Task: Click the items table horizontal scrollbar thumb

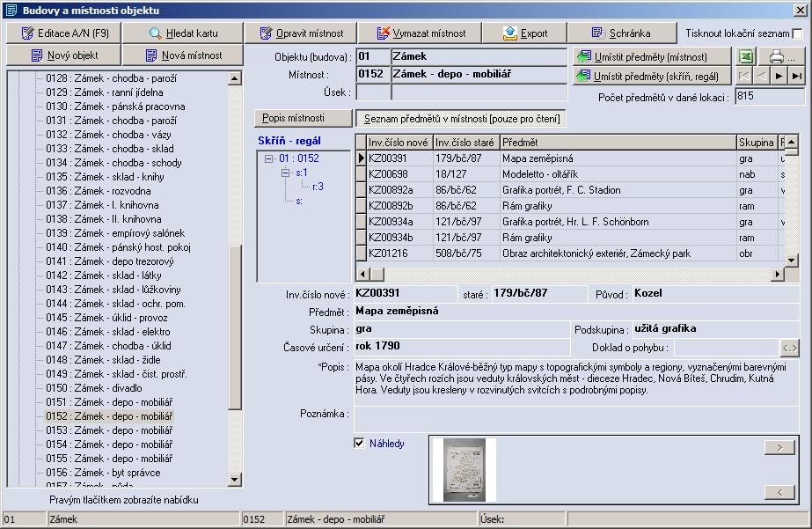Action: click(377, 274)
